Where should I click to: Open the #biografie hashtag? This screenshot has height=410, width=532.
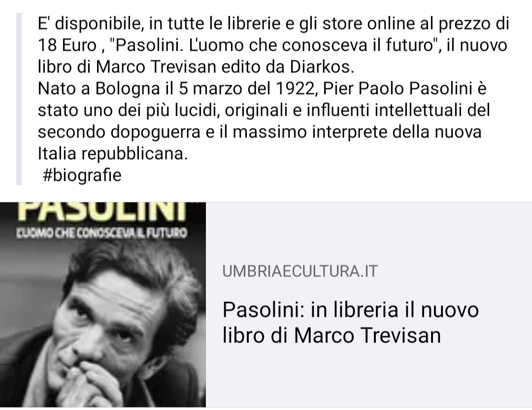coord(82,175)
